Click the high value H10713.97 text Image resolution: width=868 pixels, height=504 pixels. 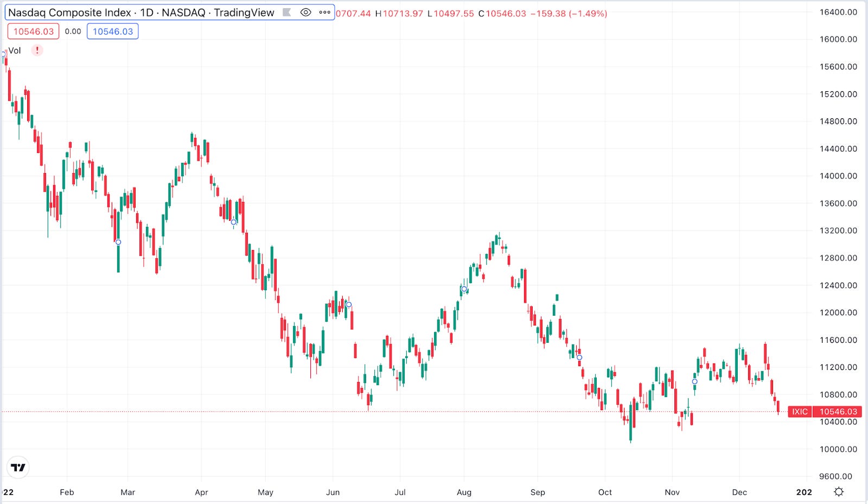pos(399,14)
